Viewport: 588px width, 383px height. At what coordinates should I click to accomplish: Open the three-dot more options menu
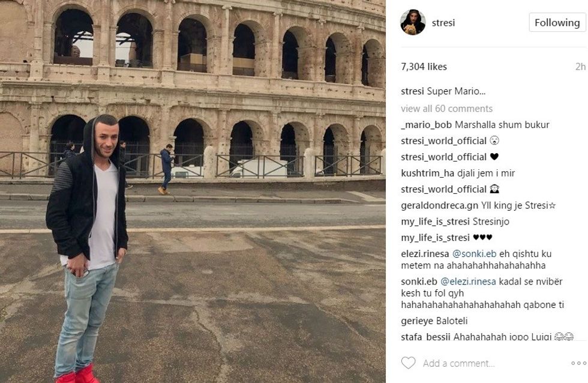pos(578,363)
